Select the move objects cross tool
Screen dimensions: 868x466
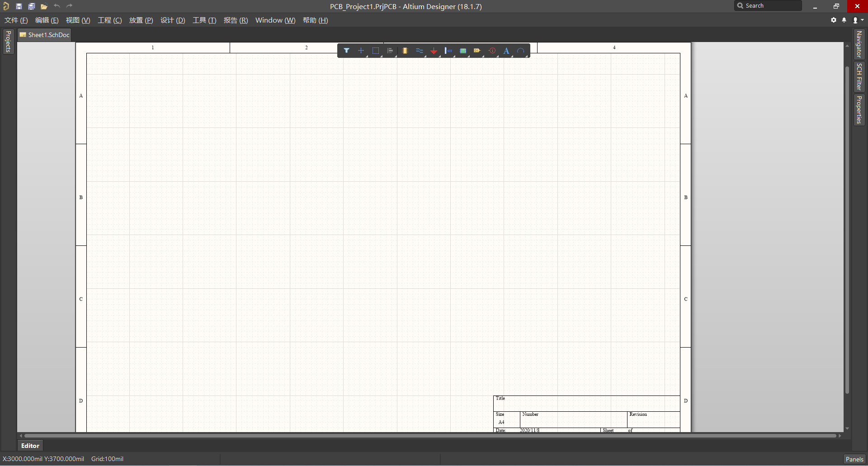[x=361, y=51]
